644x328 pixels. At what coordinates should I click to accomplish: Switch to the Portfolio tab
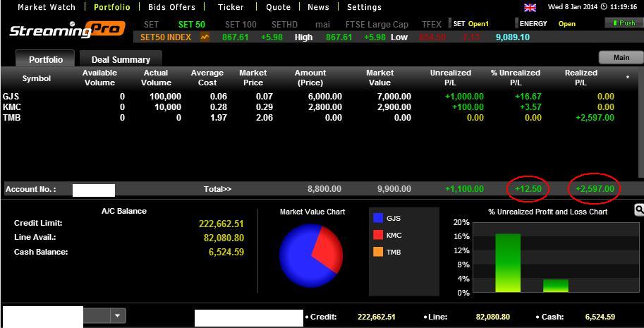coord(46,59)
